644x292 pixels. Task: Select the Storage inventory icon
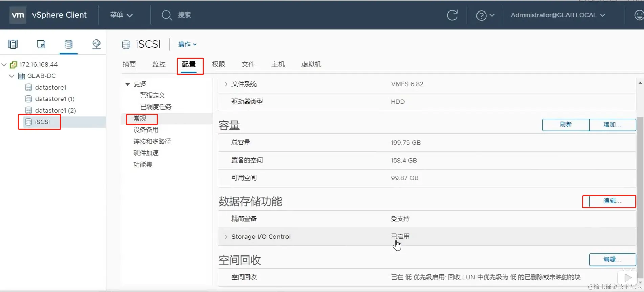click(x=68, y=44)
